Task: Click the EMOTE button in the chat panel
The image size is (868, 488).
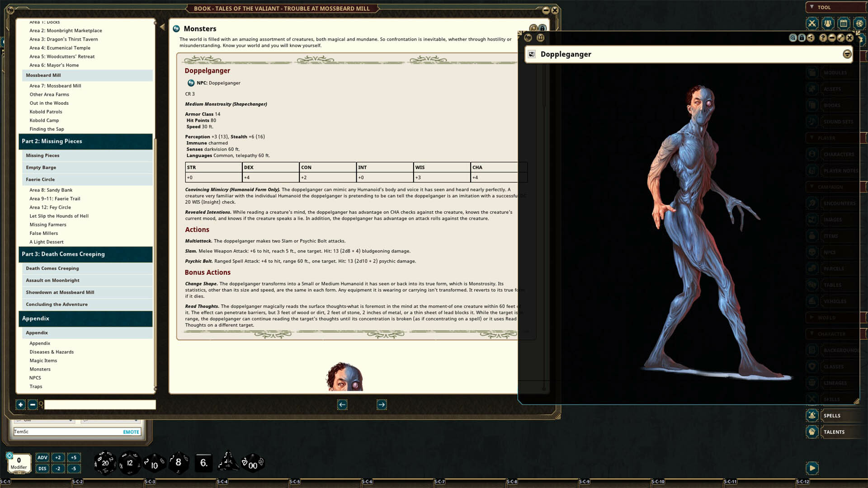Action: click(x=131, y=432)
